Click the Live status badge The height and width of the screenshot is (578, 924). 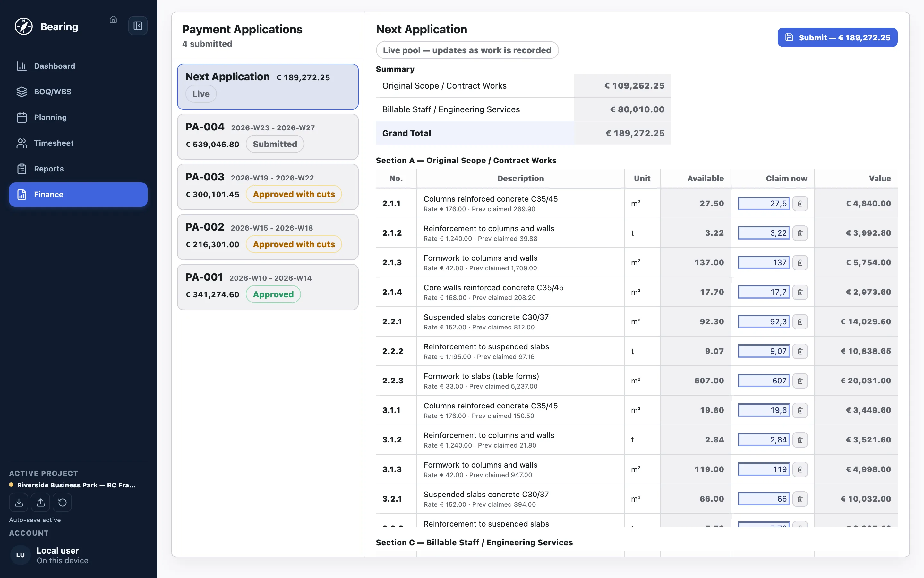(201, 94)
